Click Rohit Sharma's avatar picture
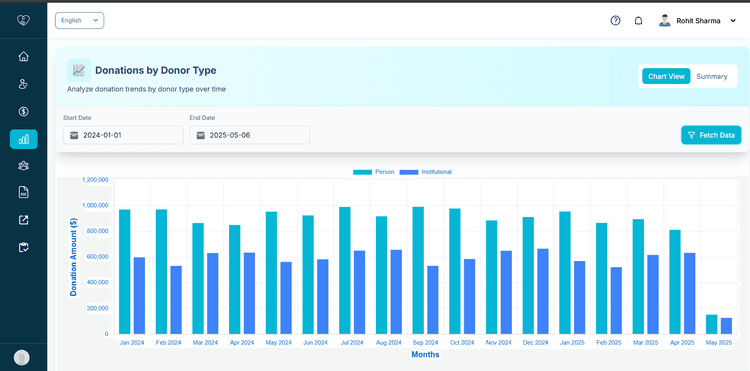Image resolution: width=750 pixels, height=371 pixels. point(664,21)
